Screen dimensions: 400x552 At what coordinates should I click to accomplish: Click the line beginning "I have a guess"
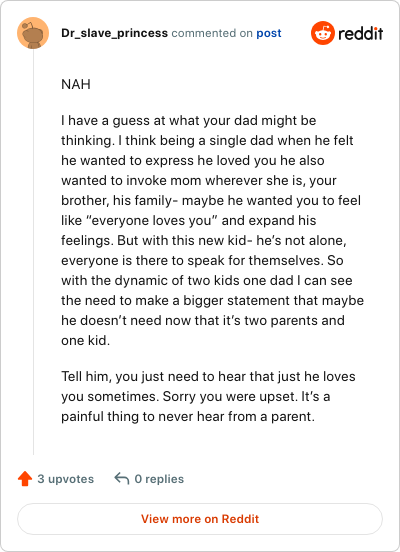click(x=189, y=121)
